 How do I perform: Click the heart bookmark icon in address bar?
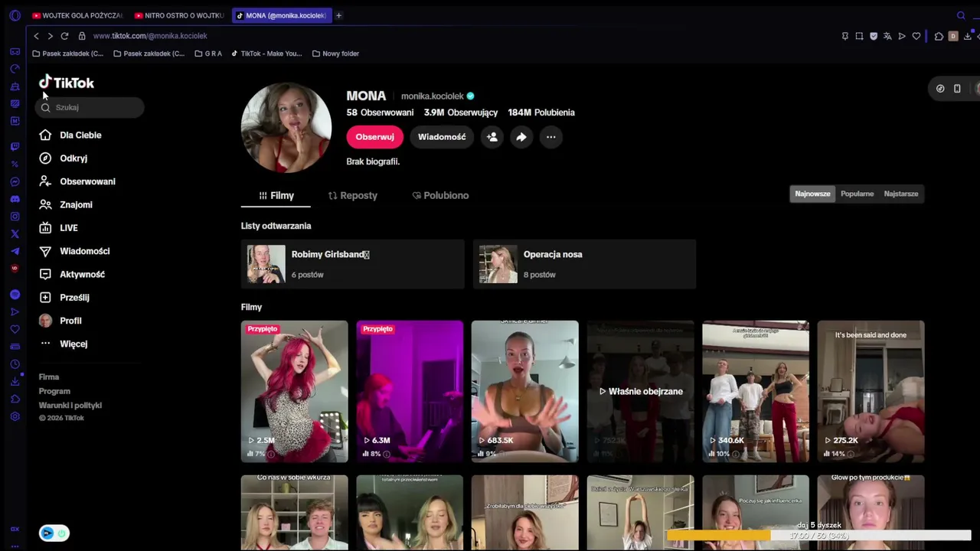(x=916, y=36)
